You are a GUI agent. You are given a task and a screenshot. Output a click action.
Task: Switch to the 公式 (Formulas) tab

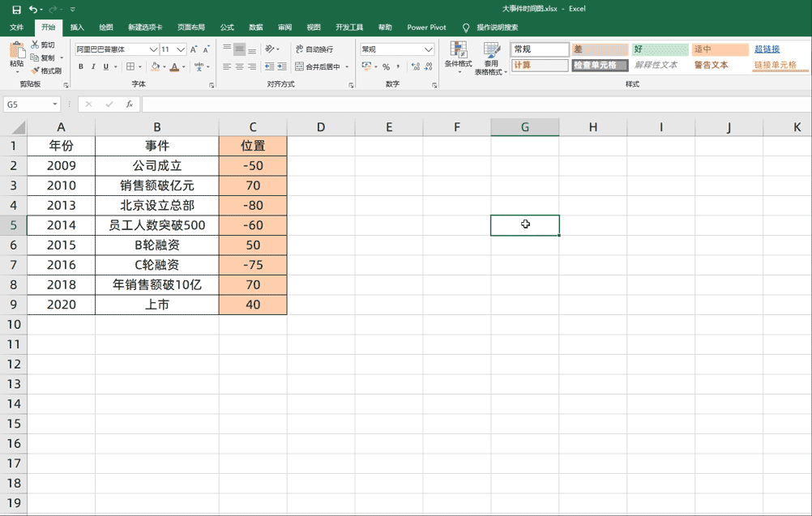tap(227, 28)
